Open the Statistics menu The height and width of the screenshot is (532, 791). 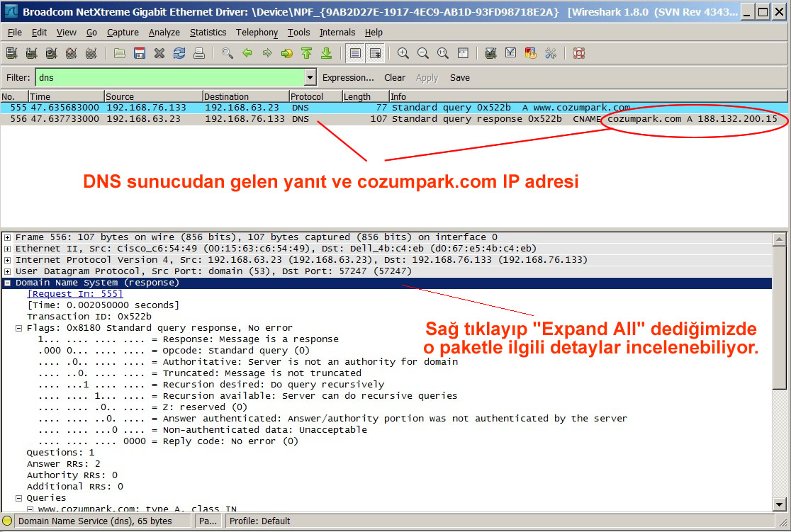coord(208,33)
